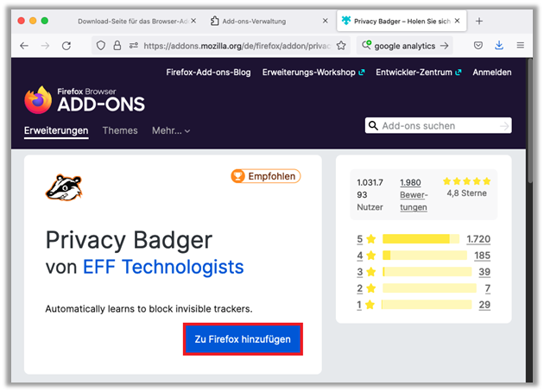Expand the Mehr… dropdown menu
This screenshot has width=544, height=392.
point(171,130)
